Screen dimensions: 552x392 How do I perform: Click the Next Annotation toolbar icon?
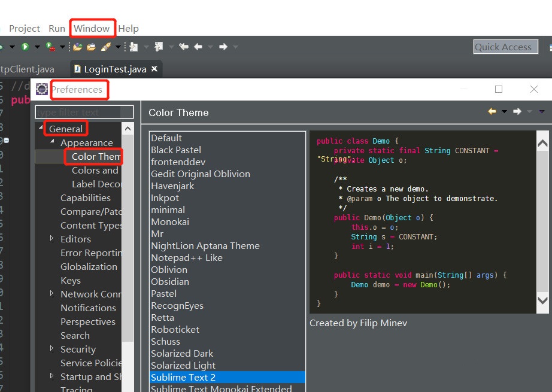tap(134, 47)
